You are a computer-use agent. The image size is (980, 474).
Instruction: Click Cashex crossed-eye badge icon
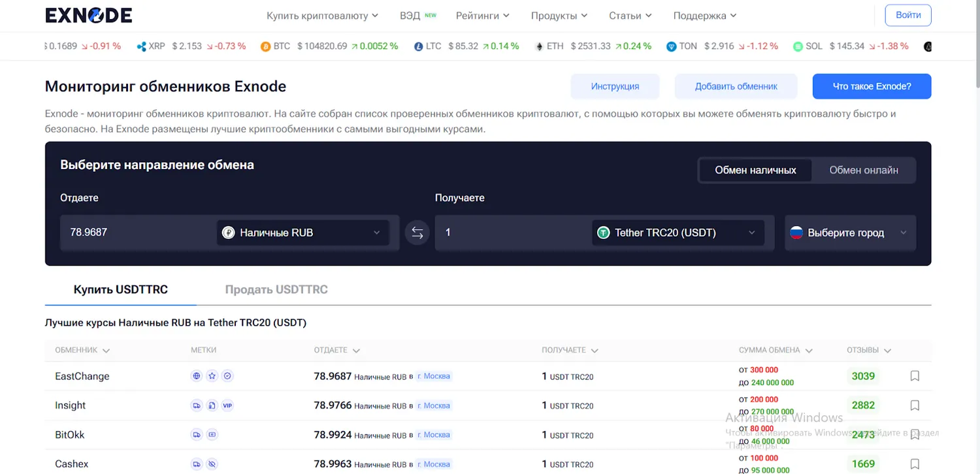pyautogui.click(x=212, y=464)
